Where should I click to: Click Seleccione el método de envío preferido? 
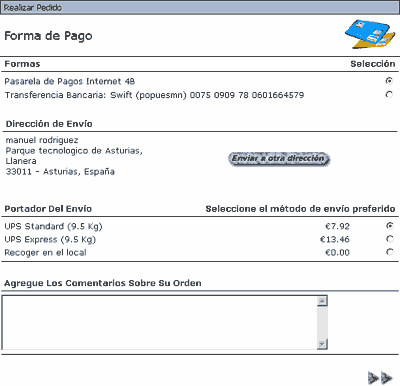point(300,209)
